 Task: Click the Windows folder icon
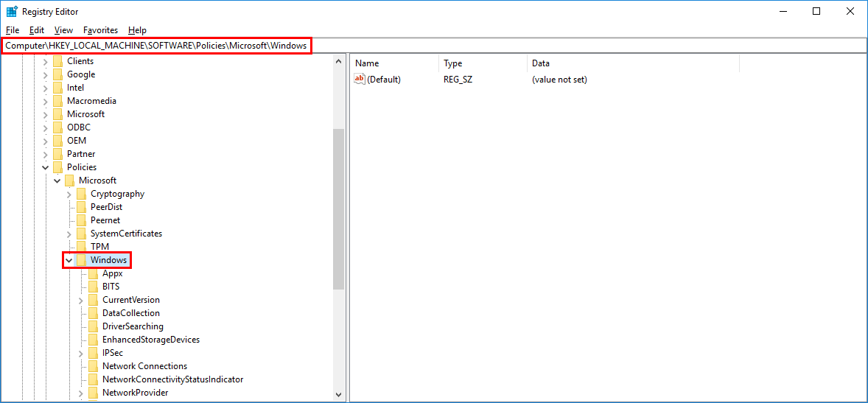(81, 260)
